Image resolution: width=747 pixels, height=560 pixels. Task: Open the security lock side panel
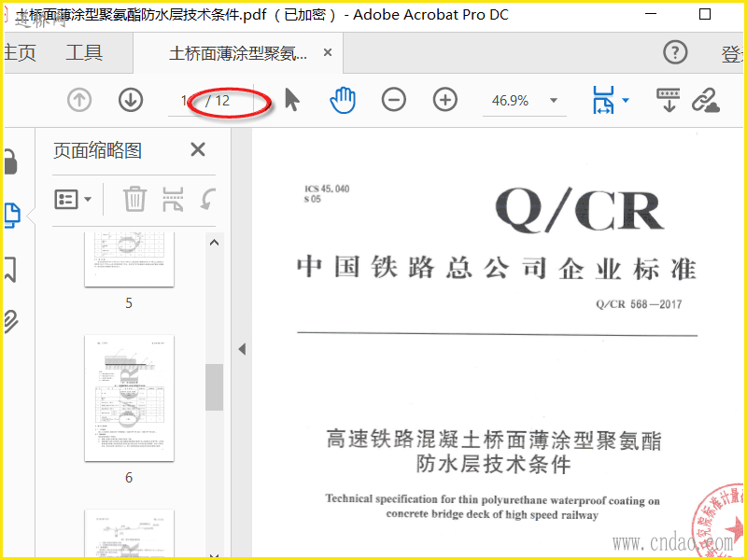(x=10, y=161)
